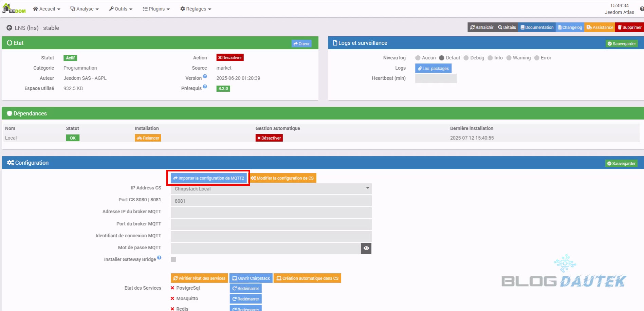Click help icon next to Version
The width and height of the screenshot is (644, 311).
205,76
